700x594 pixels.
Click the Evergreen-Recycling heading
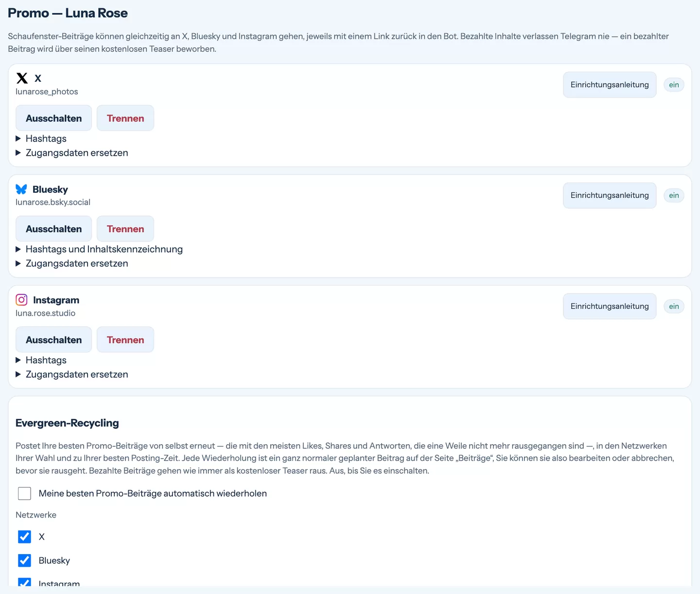tap(67, 423)
